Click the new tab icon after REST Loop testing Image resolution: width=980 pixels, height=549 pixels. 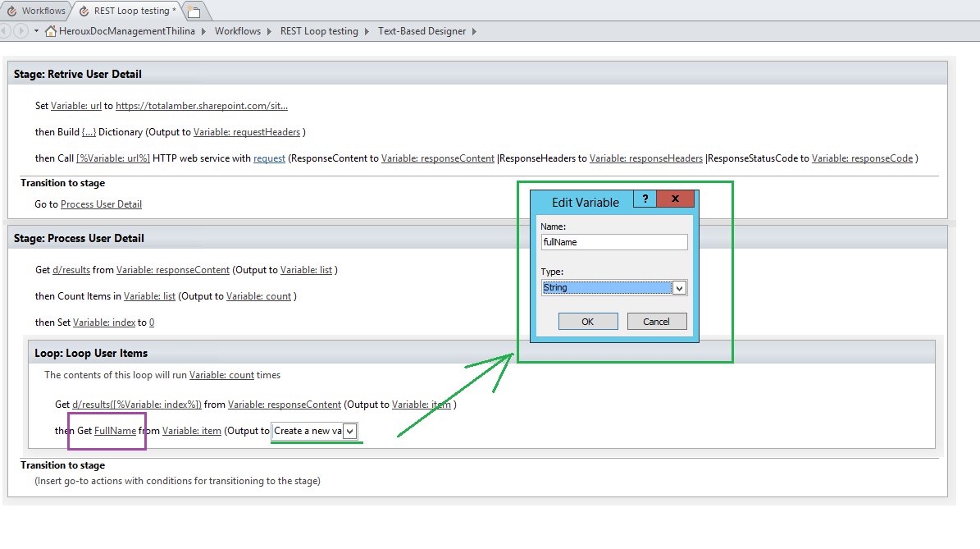(194, 12)
